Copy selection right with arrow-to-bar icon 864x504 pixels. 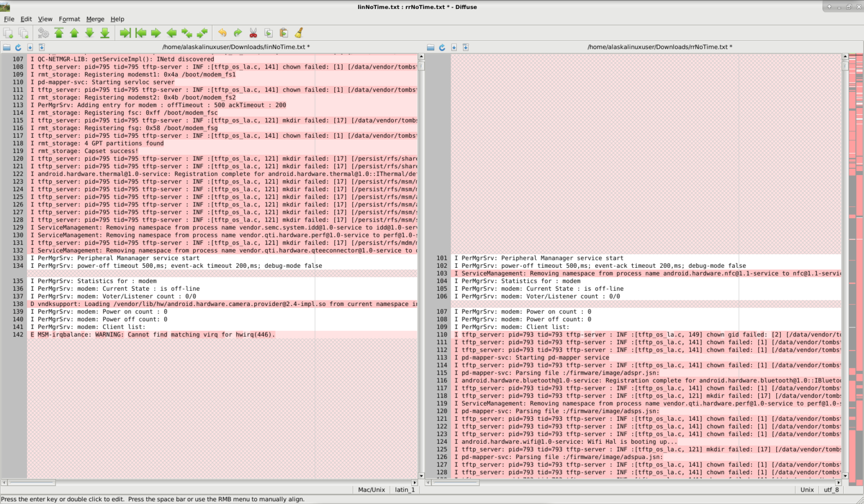[x=125, y=33]
